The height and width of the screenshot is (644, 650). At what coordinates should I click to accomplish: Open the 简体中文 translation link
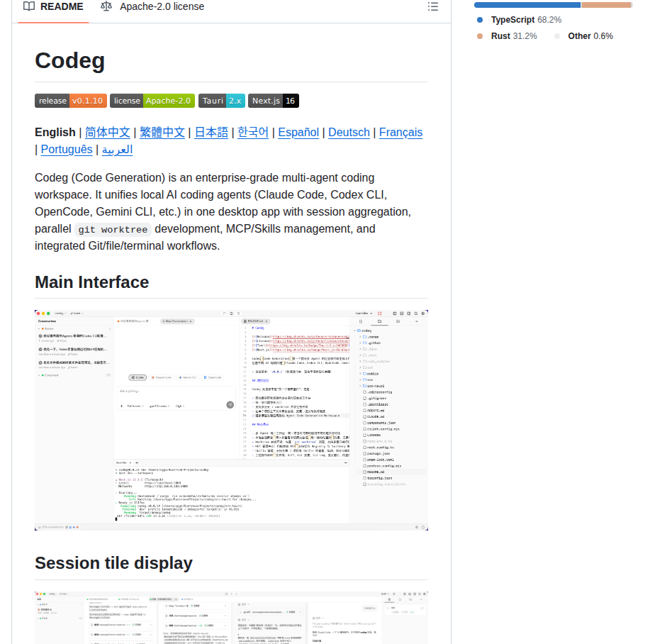click(107, 133)
